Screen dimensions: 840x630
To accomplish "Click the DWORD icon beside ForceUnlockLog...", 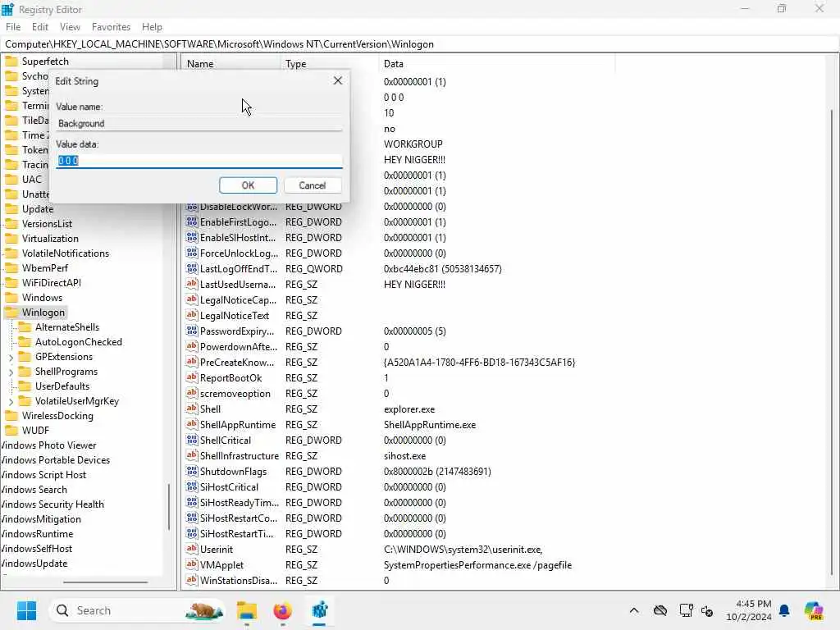I will 191,253.
